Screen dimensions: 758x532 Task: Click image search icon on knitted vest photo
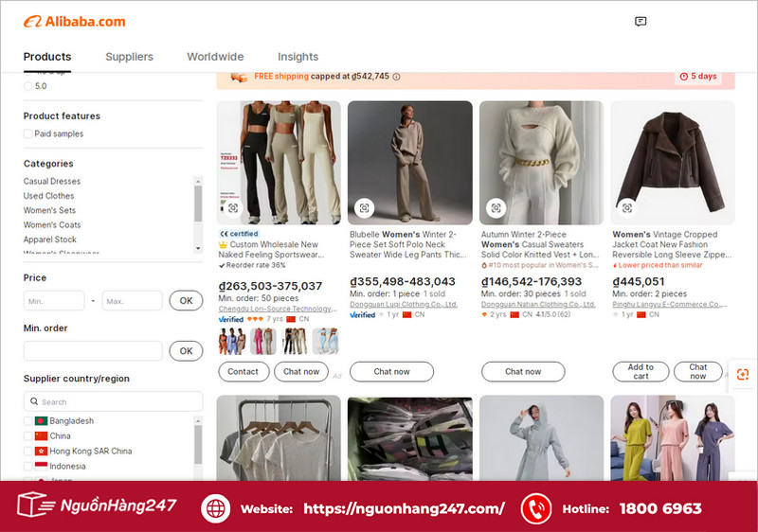(496, 208)
